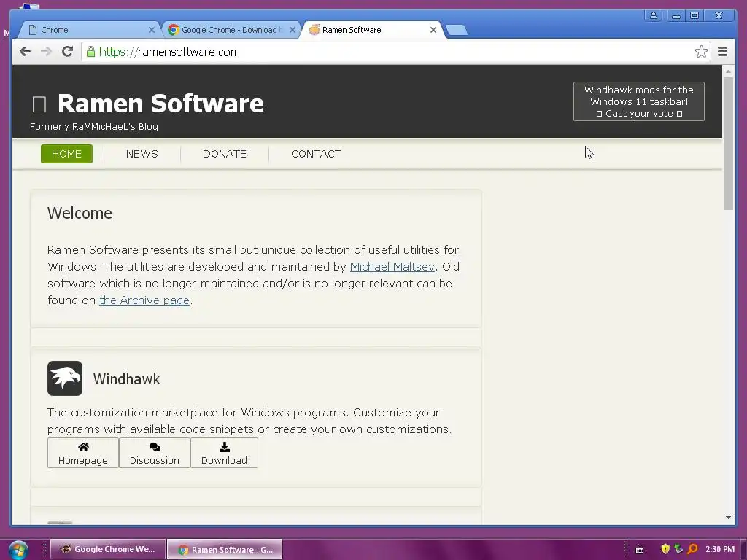Click the Ramen Software header logo placeholder

pyautogui.click(x=39, y=104)
